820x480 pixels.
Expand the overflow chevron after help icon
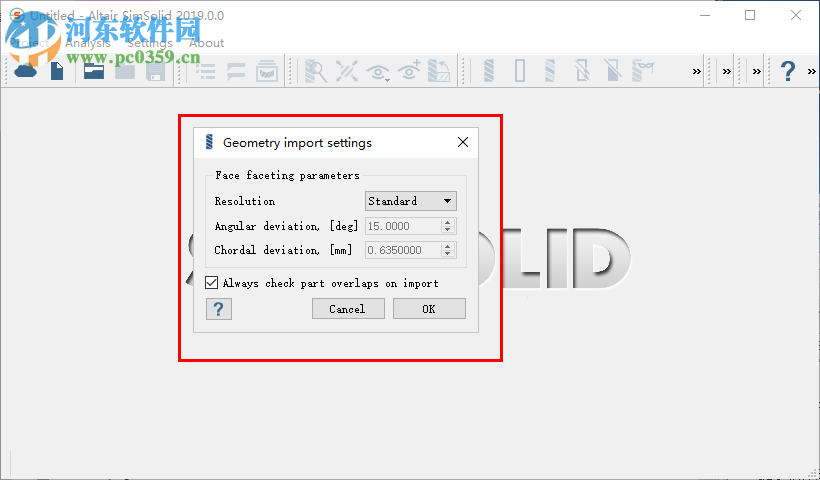click(x=812, y=72)
